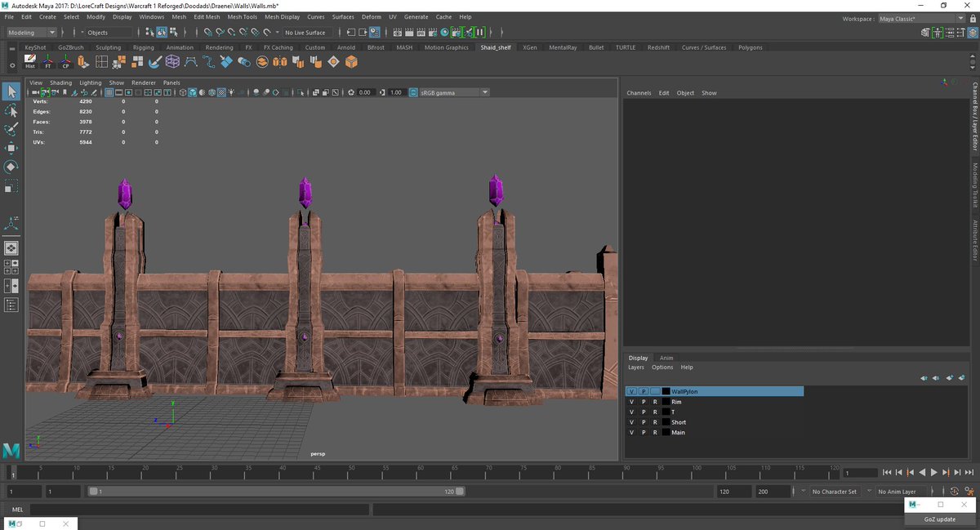Switch to the Arnold shelf tab
This screenshot has height=530, width=980.
coord(345,47)
